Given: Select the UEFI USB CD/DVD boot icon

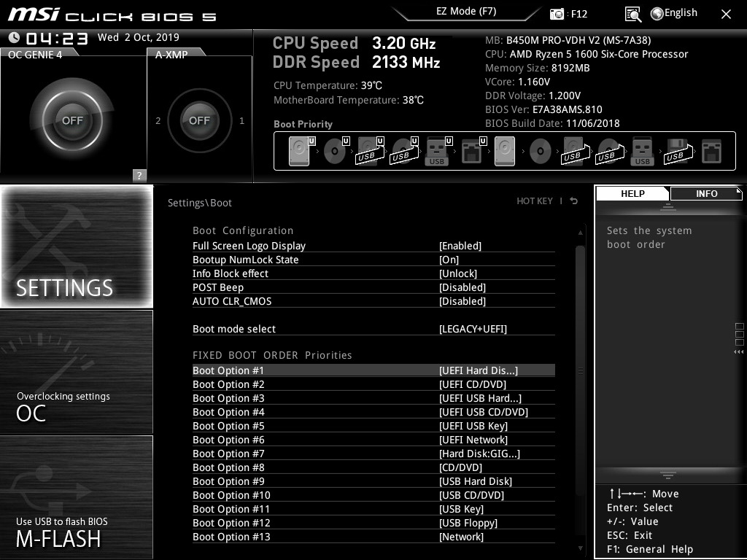Looking at the screenshot, I should [x=404, y=151].
